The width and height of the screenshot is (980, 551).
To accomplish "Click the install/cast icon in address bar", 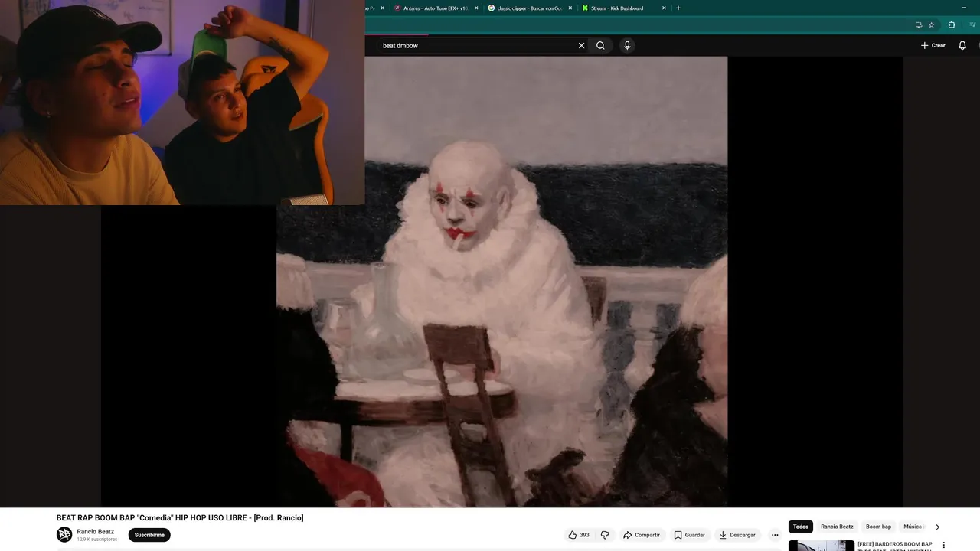I will [919, 24].
